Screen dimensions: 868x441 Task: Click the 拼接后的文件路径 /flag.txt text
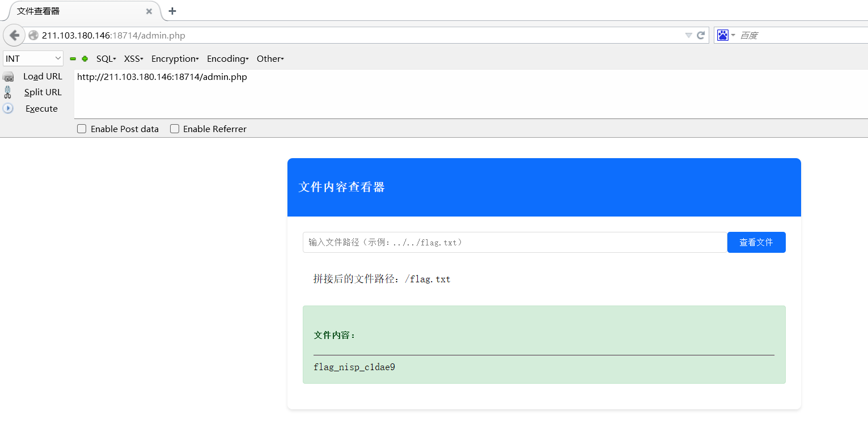382,279
